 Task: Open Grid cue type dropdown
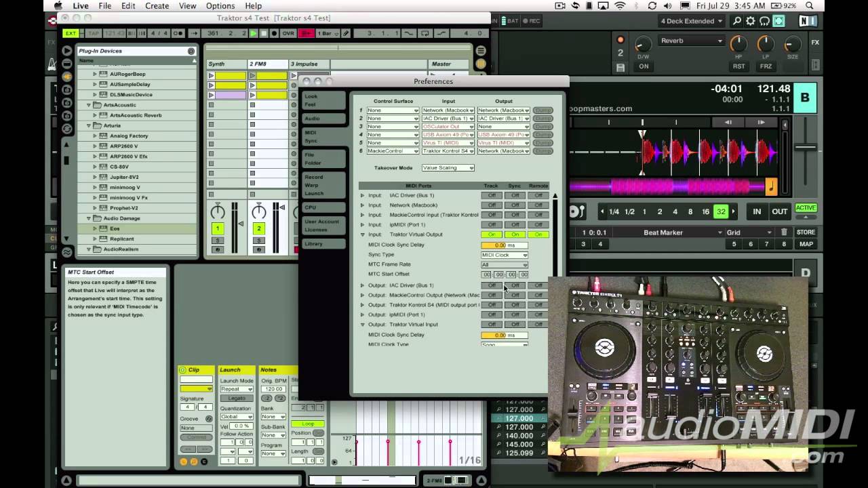click(x=750, y=232)
